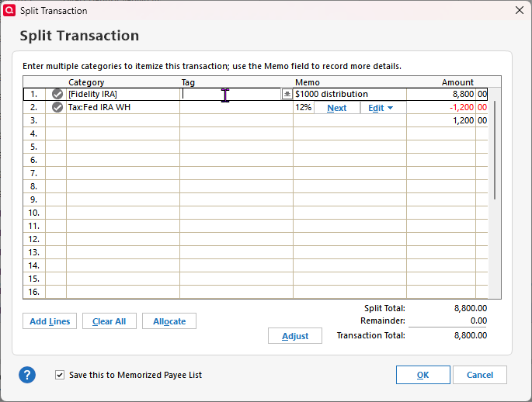The height and width of the screenshot is (402, 532).
Task: Click row number 1.
Action: pos(33,94)
